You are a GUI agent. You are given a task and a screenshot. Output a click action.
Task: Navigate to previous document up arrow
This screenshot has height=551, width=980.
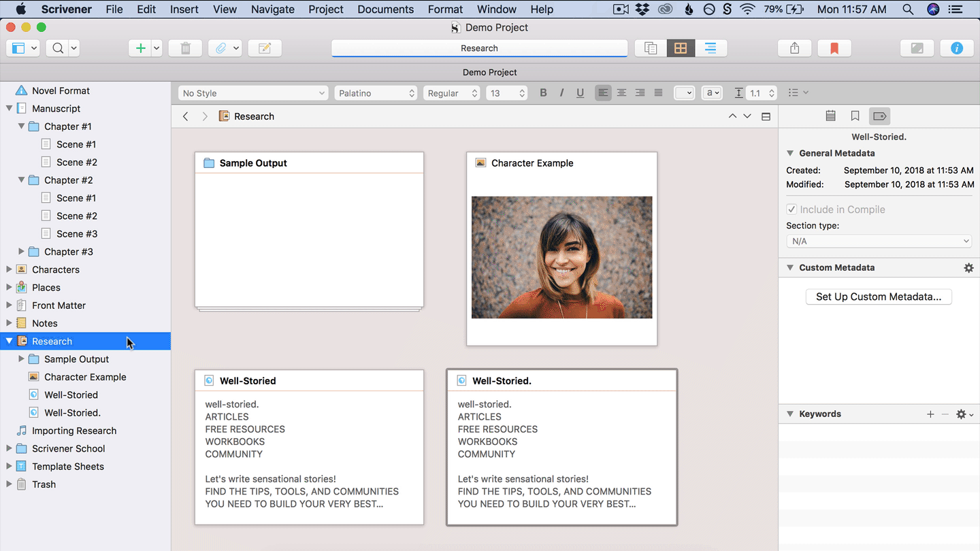pos(732,116)
